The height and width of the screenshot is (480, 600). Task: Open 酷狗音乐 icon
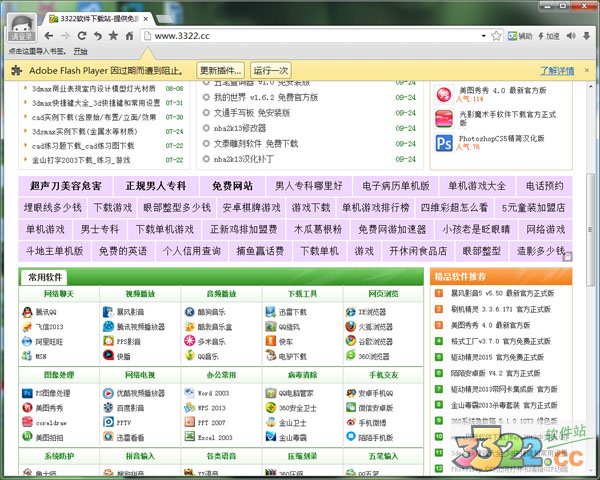[x=189, y=312]
